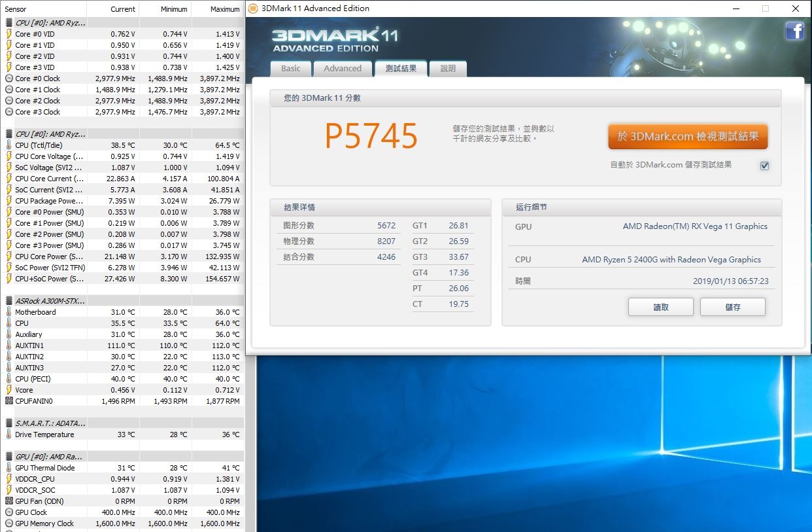Click the Maximum column header

coord(218,9)
